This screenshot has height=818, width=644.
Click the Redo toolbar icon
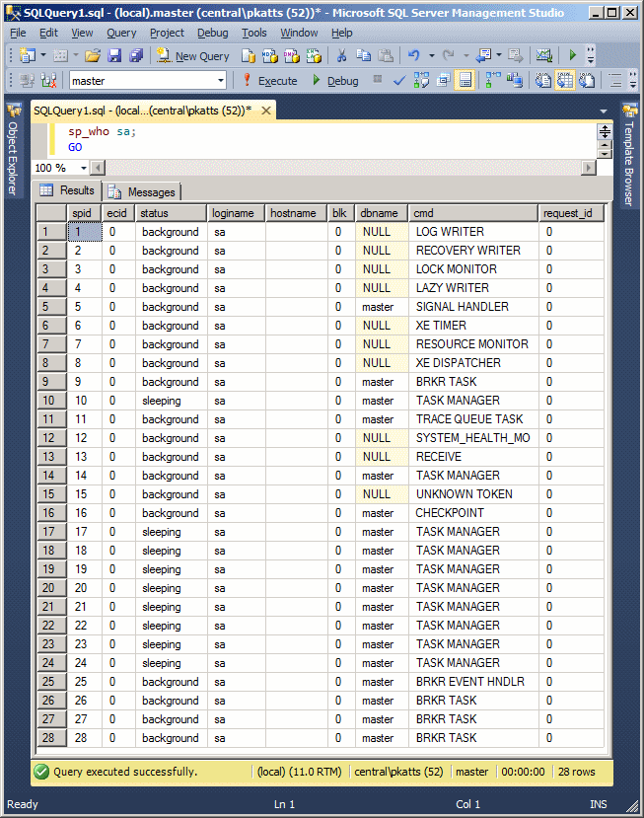(x=448, y=55)
